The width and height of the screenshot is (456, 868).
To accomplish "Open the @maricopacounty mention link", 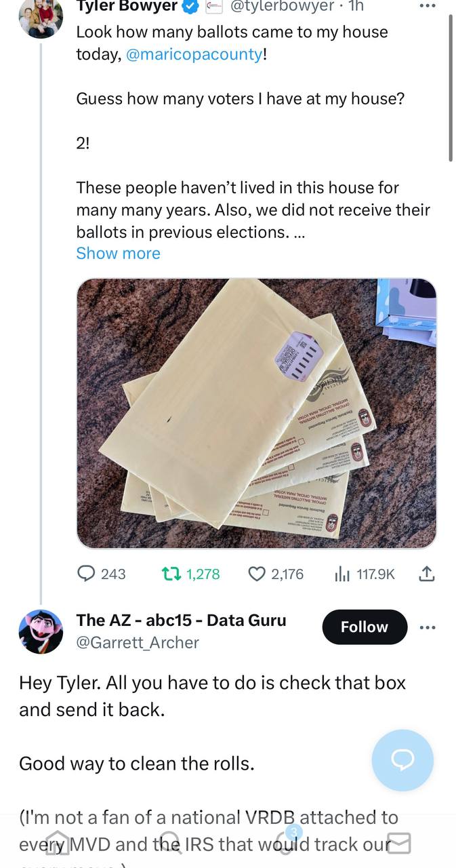I will pyautogui.click(x=194, y=55).
